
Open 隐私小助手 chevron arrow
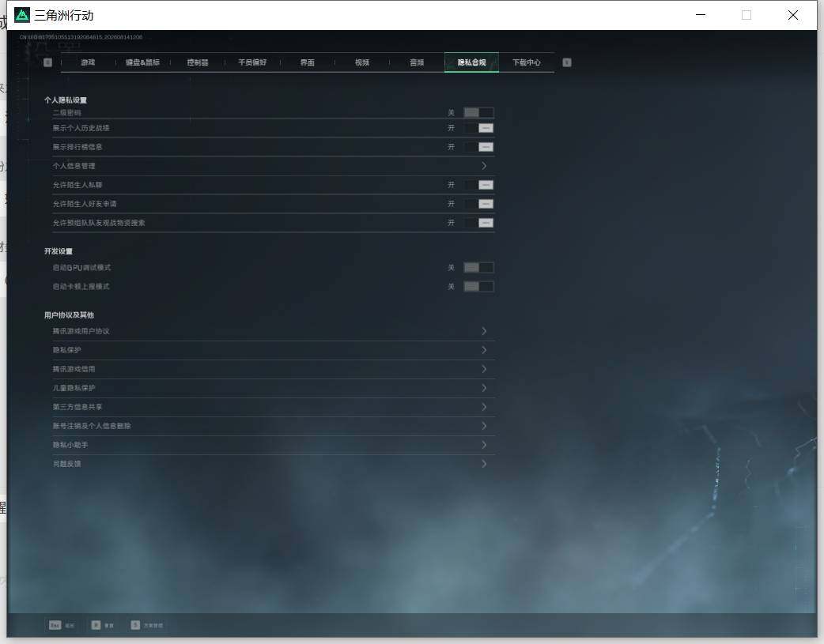(484, 444)
